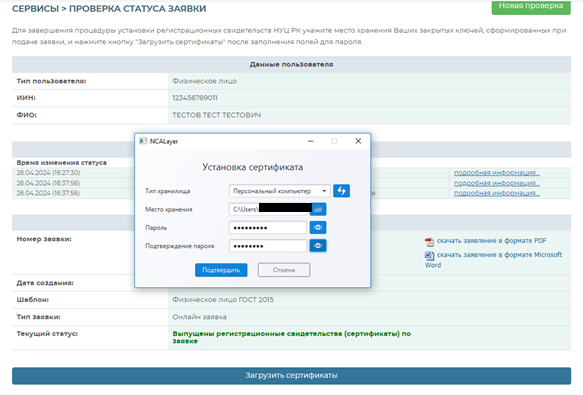The width and height of the screenshot is (583, 395).
Task: Close the NCALayer dialog window
Action: (x=358, y=141)
